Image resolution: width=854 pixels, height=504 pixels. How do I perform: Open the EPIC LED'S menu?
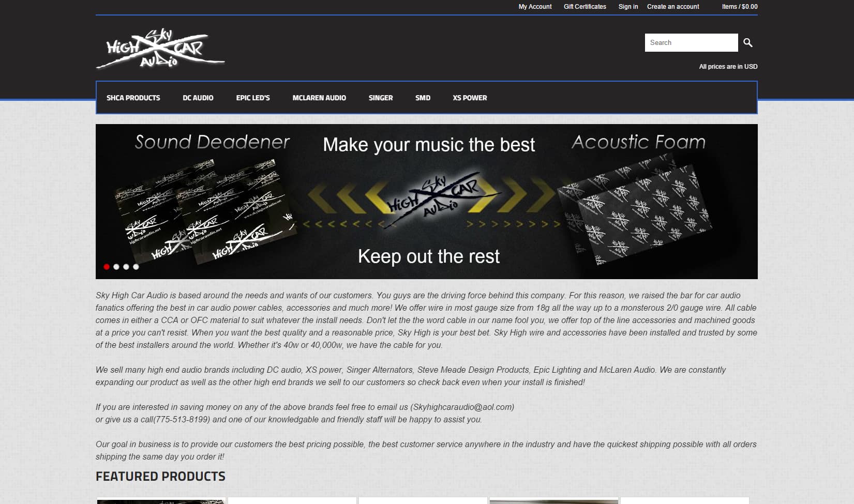253,98
